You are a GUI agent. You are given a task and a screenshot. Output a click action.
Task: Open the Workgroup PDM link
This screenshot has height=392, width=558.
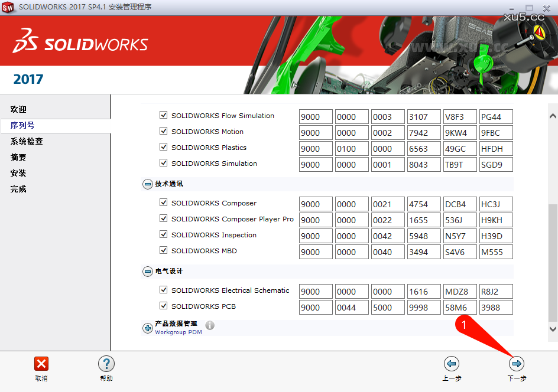[x=177, y=332]
